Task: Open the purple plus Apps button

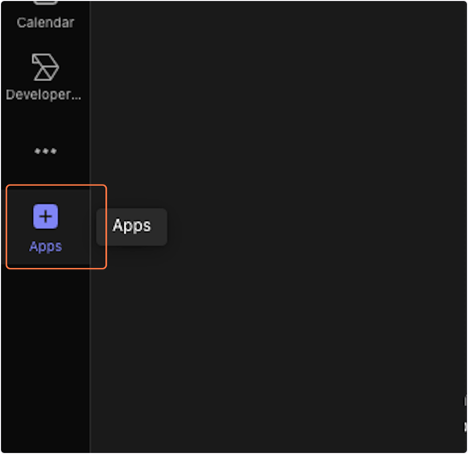Action: [x=46, y=227]
